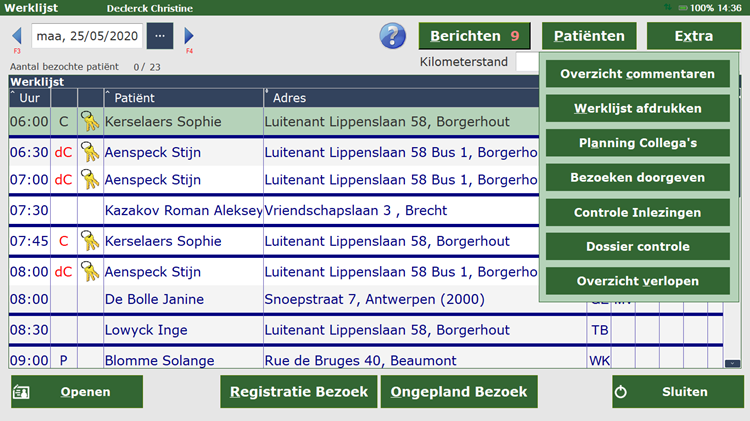Click keys icon in the 07:45 row

[90, 241]
